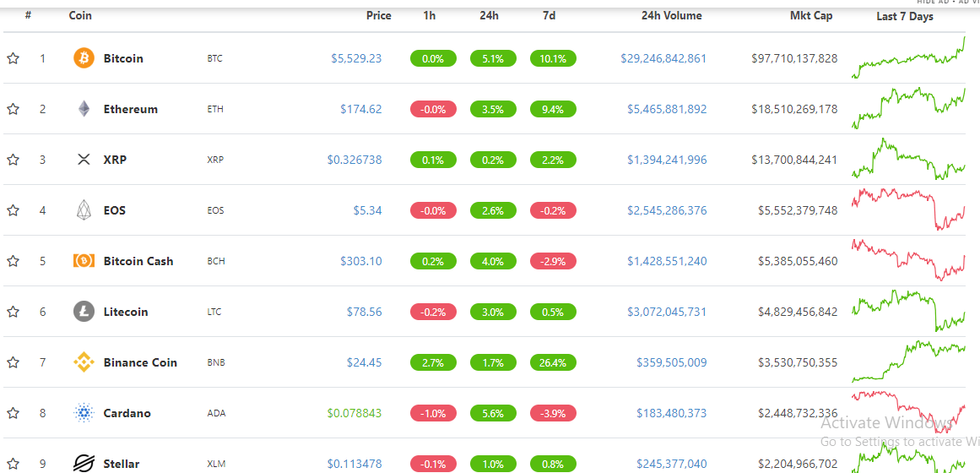
Task: Favorite Bitcoin with the star
Action: tap(13, 58)
